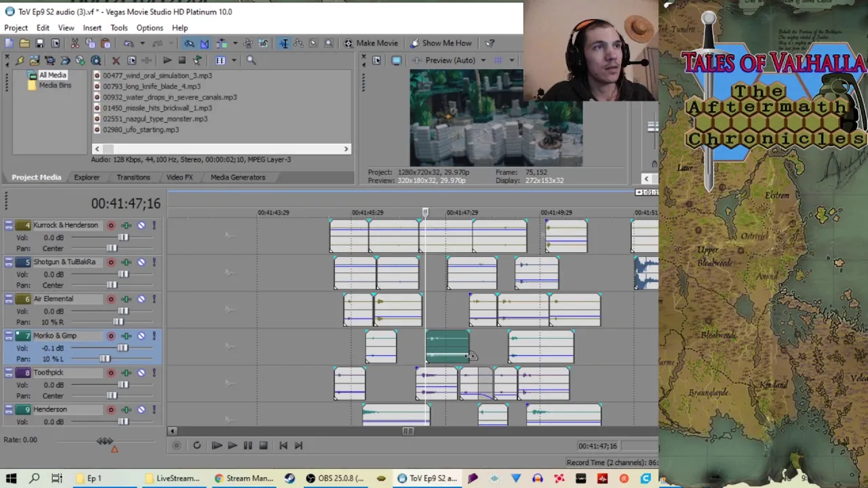This screenshot has height=488, width=868.
Task: Open the Undo history dropdown arrow
Action: coord(142,43)
